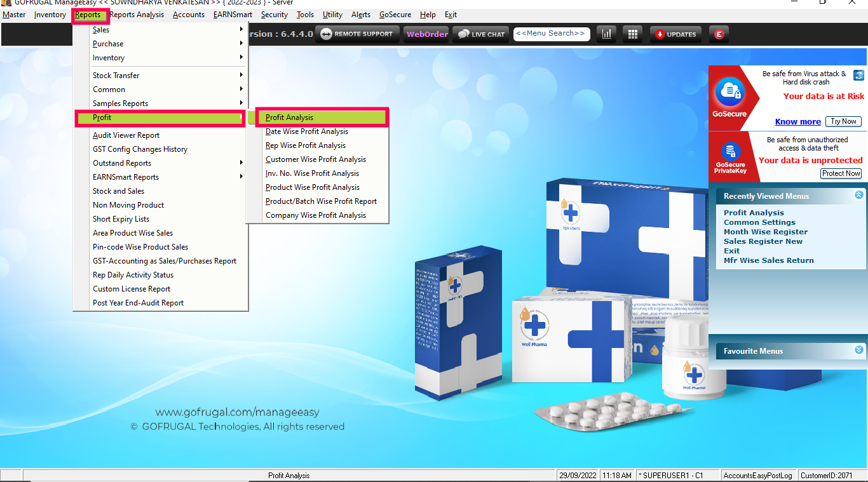The height and width of the screenshot is (482, 868).
Task: Start a Remote Support session
Action: tap(357, 34)
